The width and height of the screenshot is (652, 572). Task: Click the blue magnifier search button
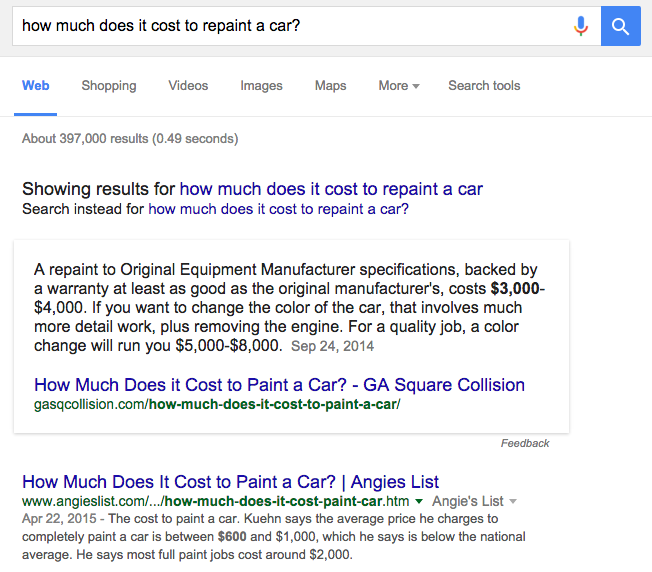(x=620, y=26)
